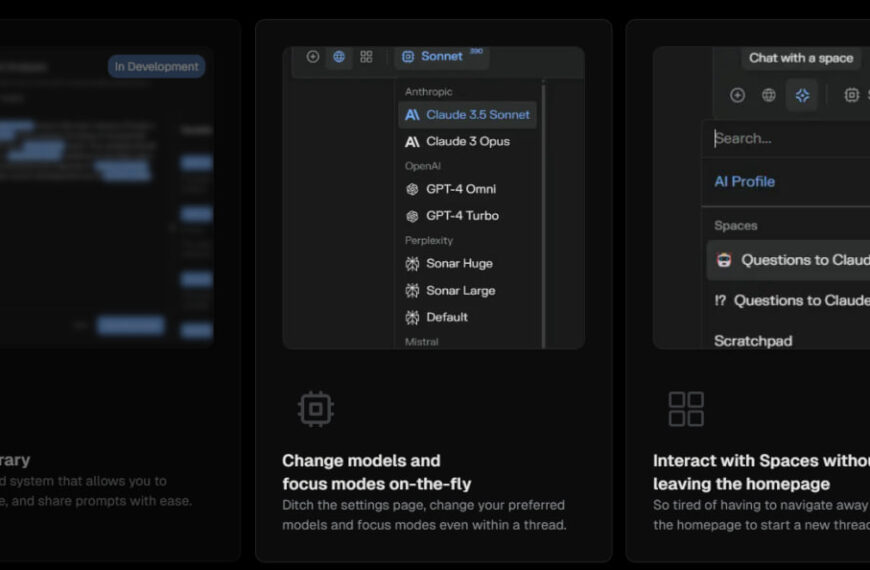Toggle the blue globe focus icon
The height and width of the screenshot is (570, 870).
click(339, 57)
